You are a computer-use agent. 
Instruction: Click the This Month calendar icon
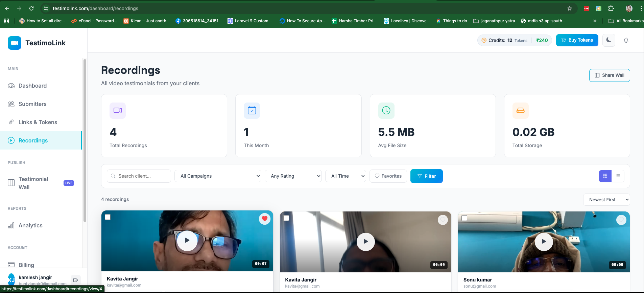point(252,110)
